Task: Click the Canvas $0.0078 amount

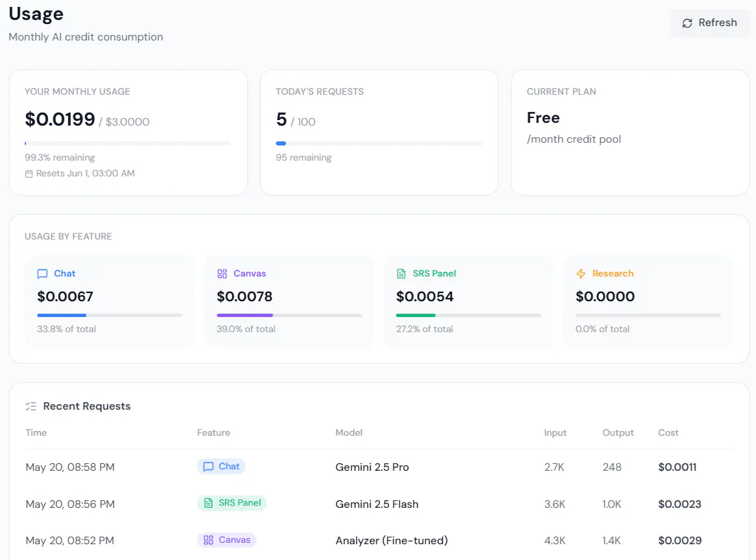Action: [244, 296]
